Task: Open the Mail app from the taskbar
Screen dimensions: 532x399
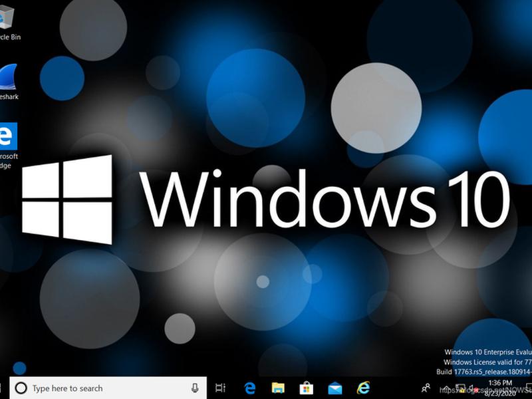Action: click(335, 388)
